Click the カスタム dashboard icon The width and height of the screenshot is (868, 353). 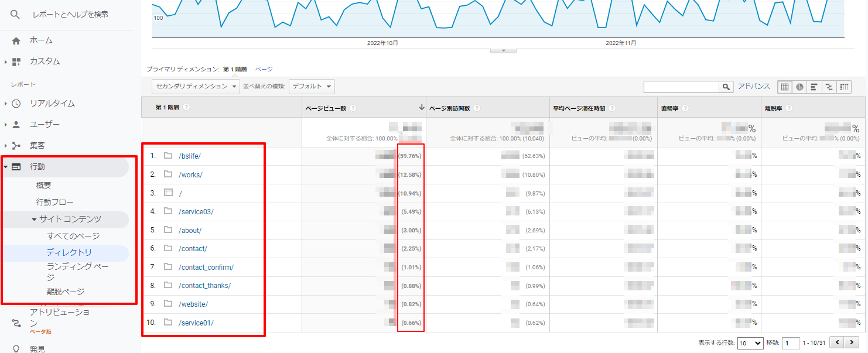click(x=16, y=61)
